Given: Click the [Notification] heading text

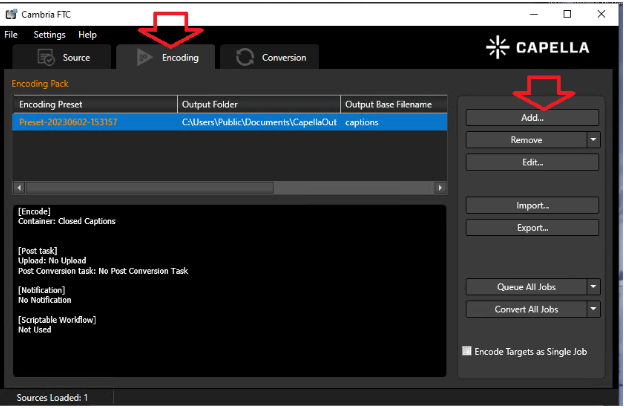Looking at the screenshot, I should (41, 290).
